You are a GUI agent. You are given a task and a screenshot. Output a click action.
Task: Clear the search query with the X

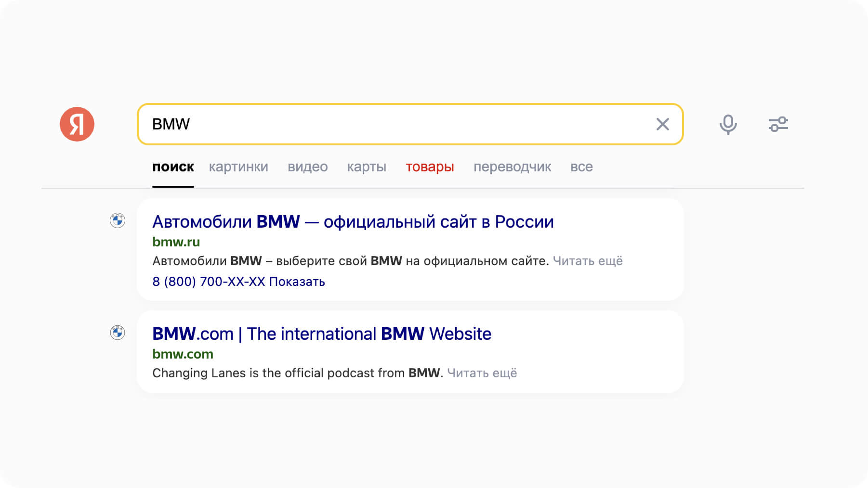663,124
